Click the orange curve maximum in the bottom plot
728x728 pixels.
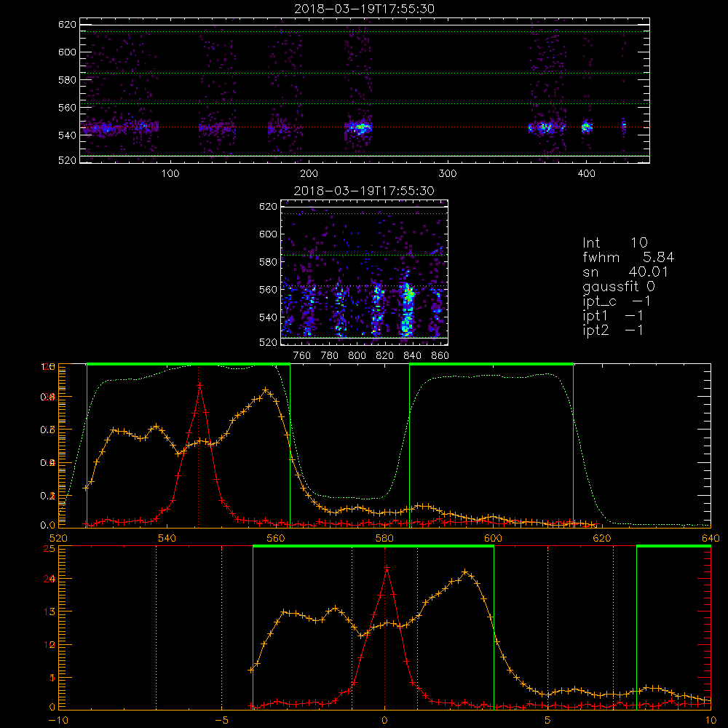pos(465,572)
